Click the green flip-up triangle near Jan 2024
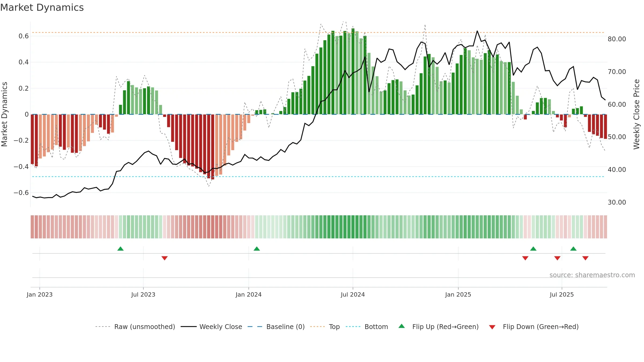644x362 pixels. pyautogui.click(x=257, y=249)
